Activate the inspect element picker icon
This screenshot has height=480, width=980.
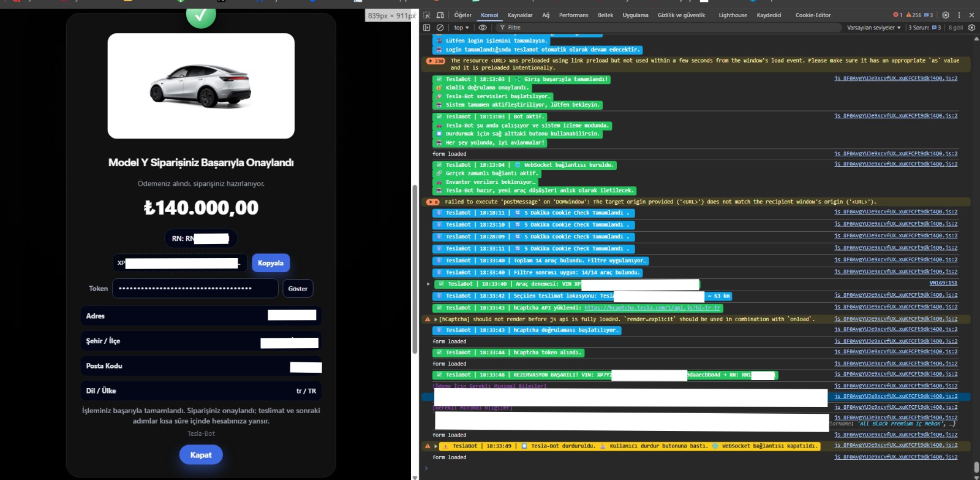427,15
